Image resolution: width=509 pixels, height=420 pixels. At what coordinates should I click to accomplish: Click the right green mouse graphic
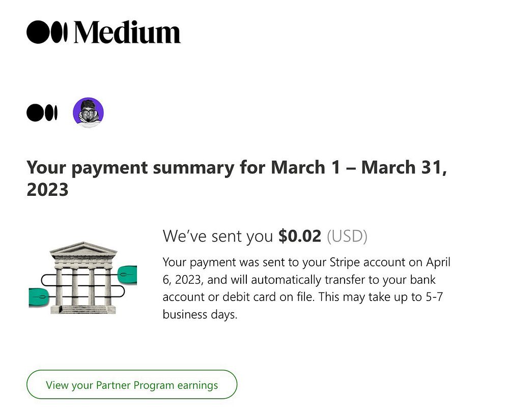127,274
